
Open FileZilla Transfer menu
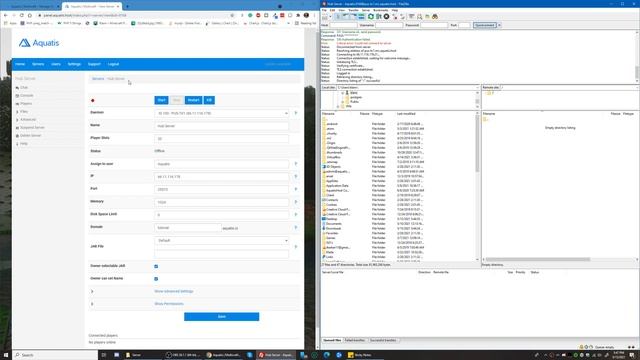[x=353, y=10]
